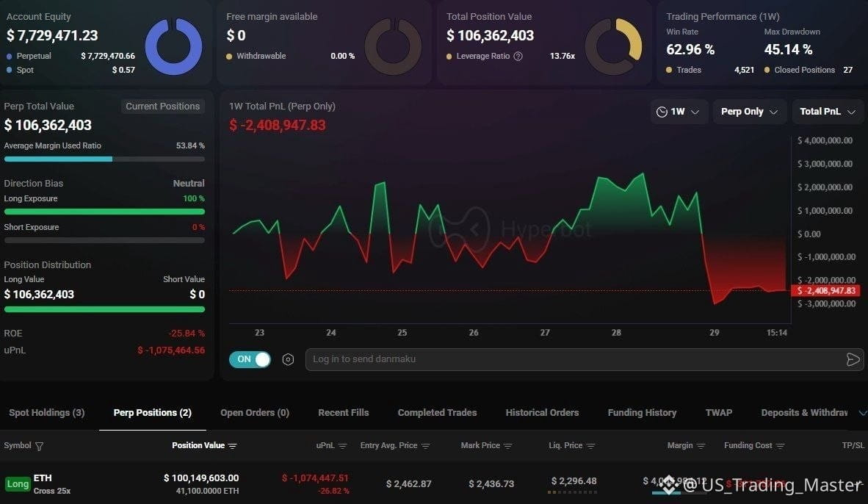Click the danmaku settings hexagon icon
The image size is (868, 504).
[288, 359]
